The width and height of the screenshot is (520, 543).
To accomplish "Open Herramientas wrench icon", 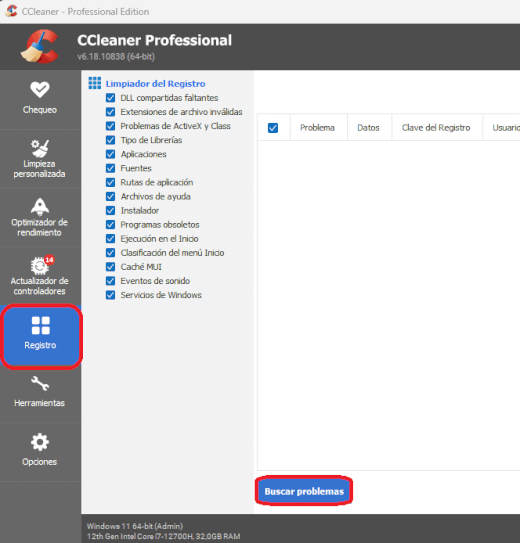I will (x=40, y=383).
